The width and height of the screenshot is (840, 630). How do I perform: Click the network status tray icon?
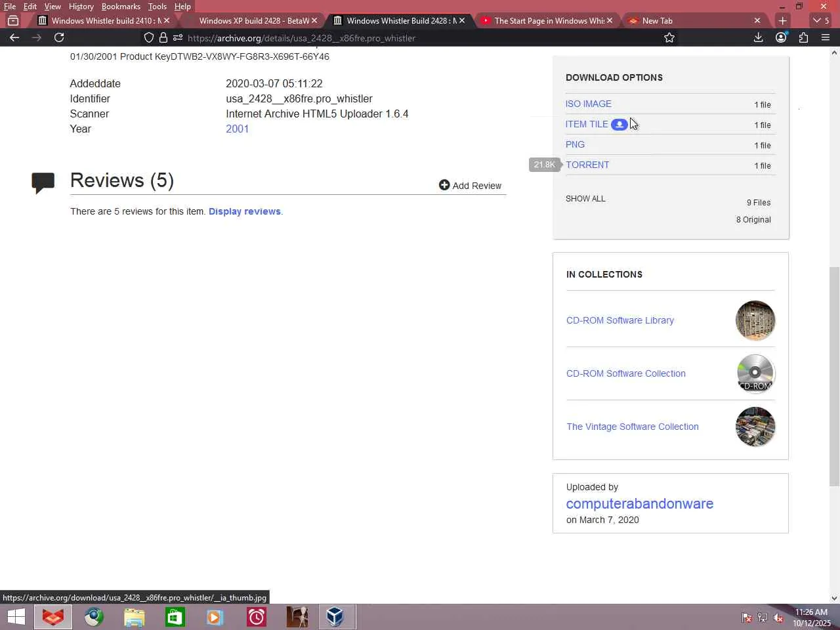click(763, 618)
